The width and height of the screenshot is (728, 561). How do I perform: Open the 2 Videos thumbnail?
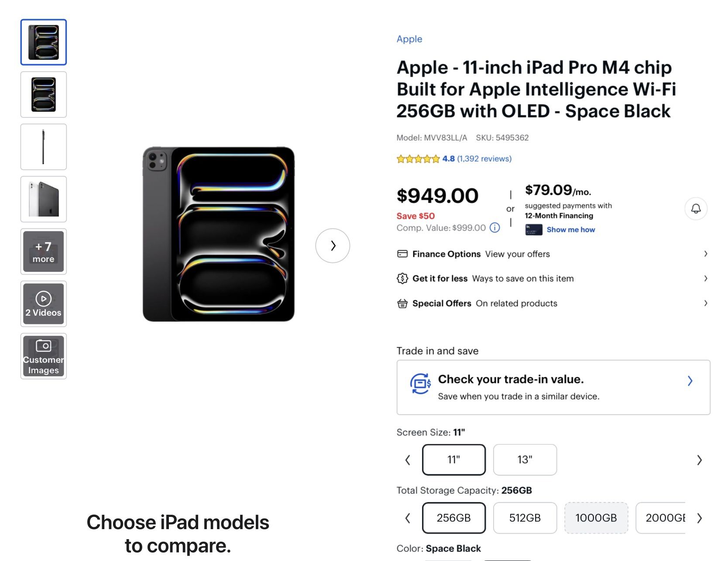44,304
